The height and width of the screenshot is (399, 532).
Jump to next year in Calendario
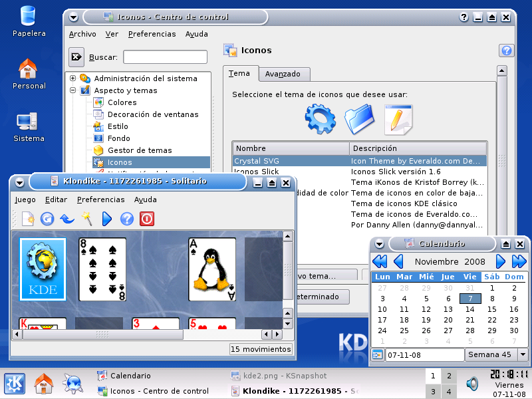point(519,261)
